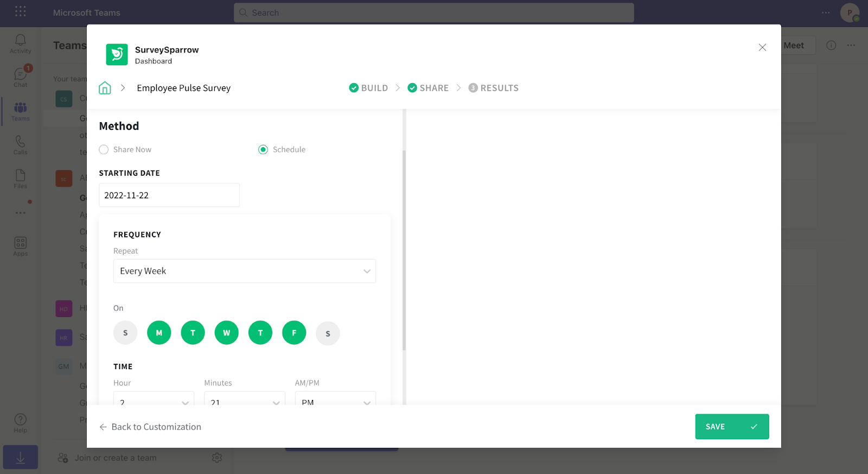868x474 pixels.
Task: Click the Meet button in Teams
Action: click(794, 46)
